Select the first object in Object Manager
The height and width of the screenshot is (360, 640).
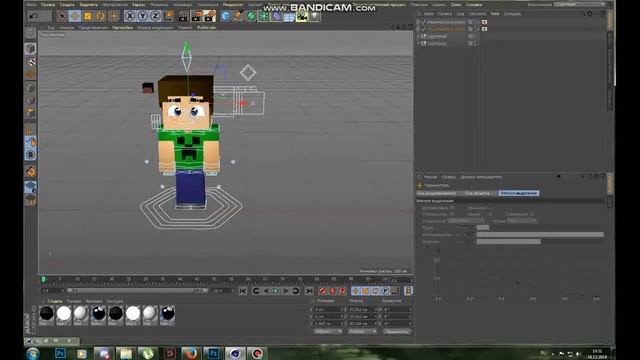click(x=446, y=22)
